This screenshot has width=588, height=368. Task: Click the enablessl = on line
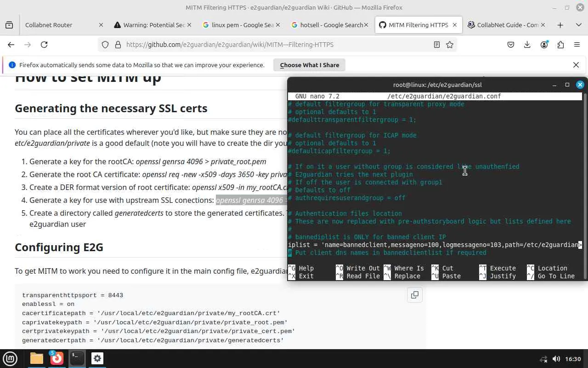click(48, 304)
